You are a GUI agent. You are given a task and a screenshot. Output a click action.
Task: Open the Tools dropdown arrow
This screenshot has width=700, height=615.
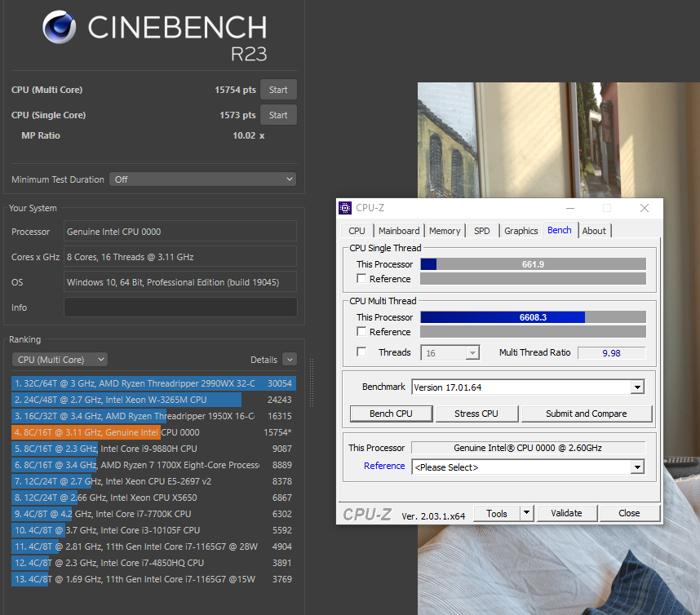pyautogui.click(x=527, y=513)
